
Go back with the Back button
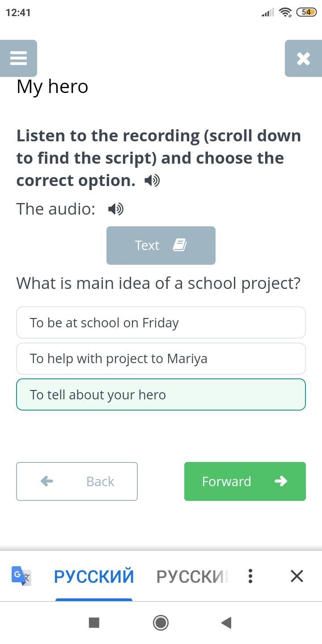click(x=77, y=481)
